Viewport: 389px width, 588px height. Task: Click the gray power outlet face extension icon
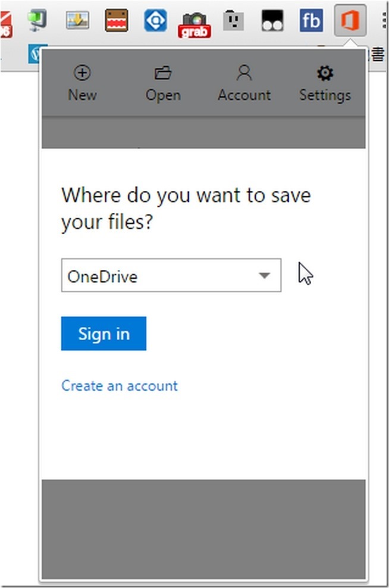[233, 21]
